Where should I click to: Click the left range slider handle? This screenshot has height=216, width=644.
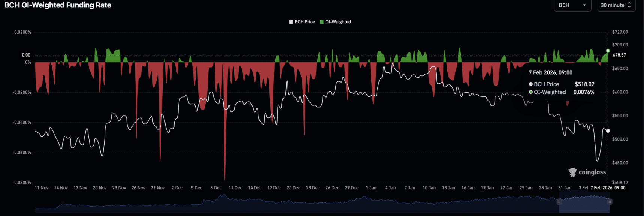(559, 202)
